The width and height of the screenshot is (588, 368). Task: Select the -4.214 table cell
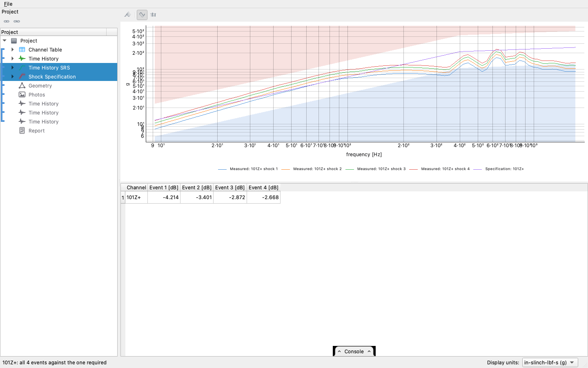[x=164, y=197]
